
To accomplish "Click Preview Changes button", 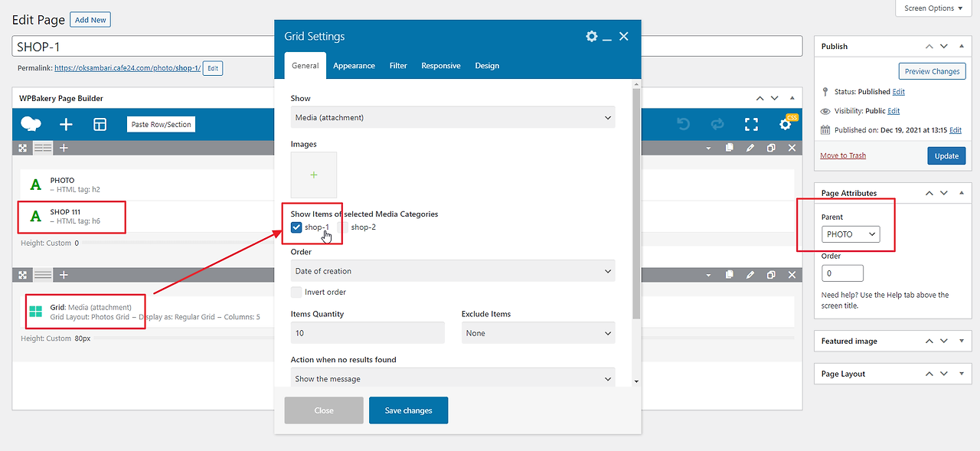I will coord(932,71).
